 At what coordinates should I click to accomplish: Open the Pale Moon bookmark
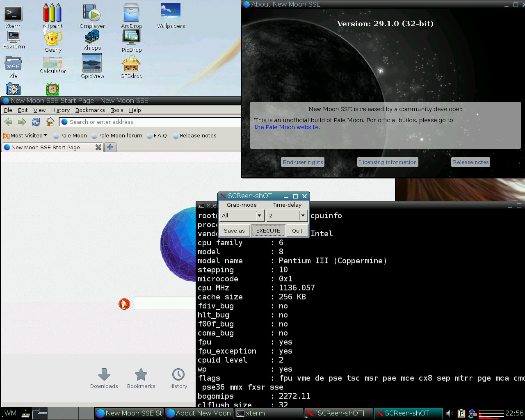pos(70,135)
